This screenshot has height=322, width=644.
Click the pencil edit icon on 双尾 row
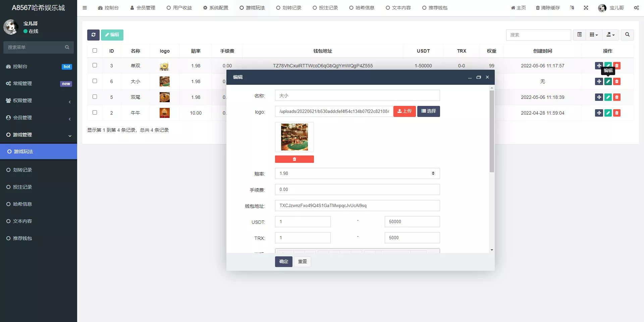[x=608, y=97]
